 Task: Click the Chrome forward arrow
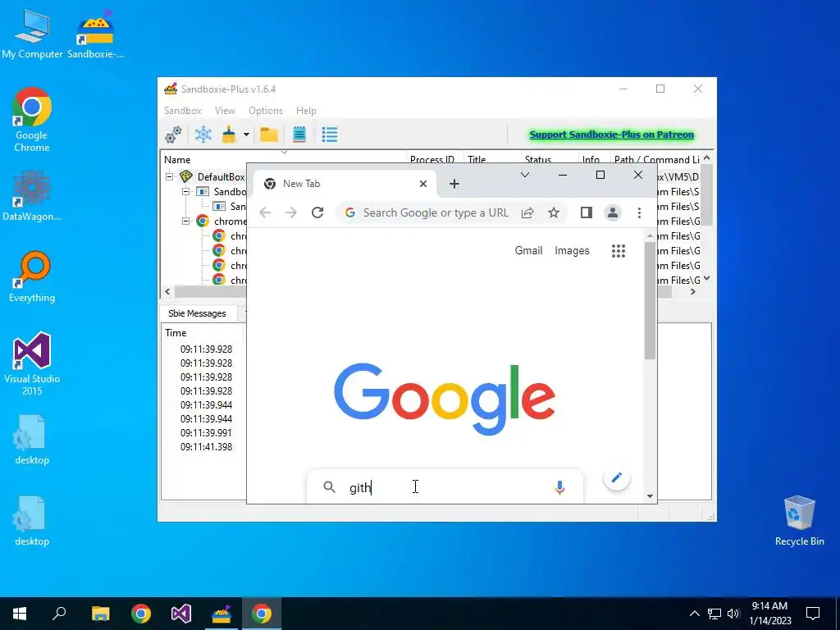pos(291,212)
